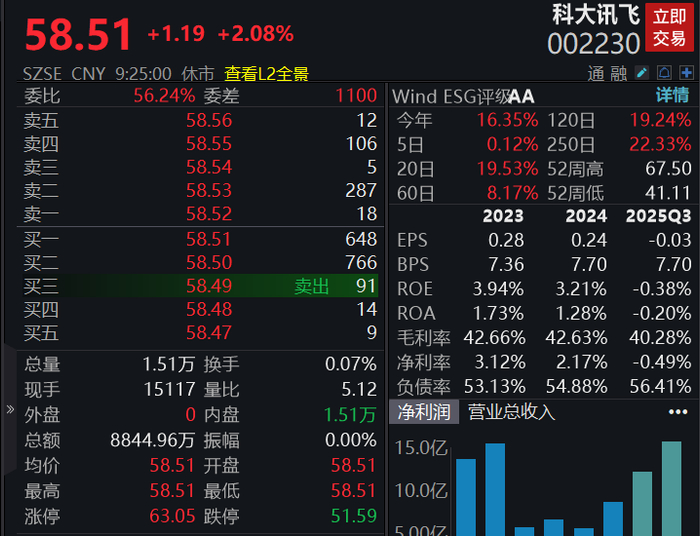Screen dimensions: 700x536
Task: Click the 2025Q3 负债率 value 56.41%
Action: point(661,386)
